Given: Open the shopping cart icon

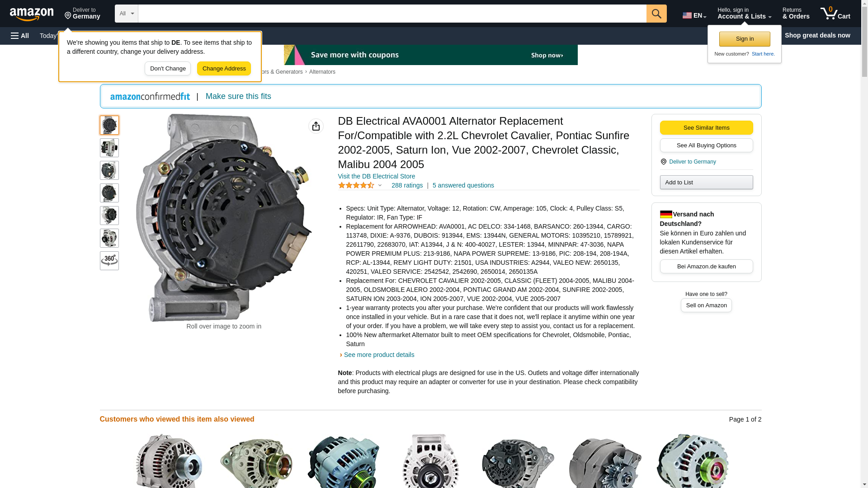Looking at the screenshot, I should (x=835, y=14).
